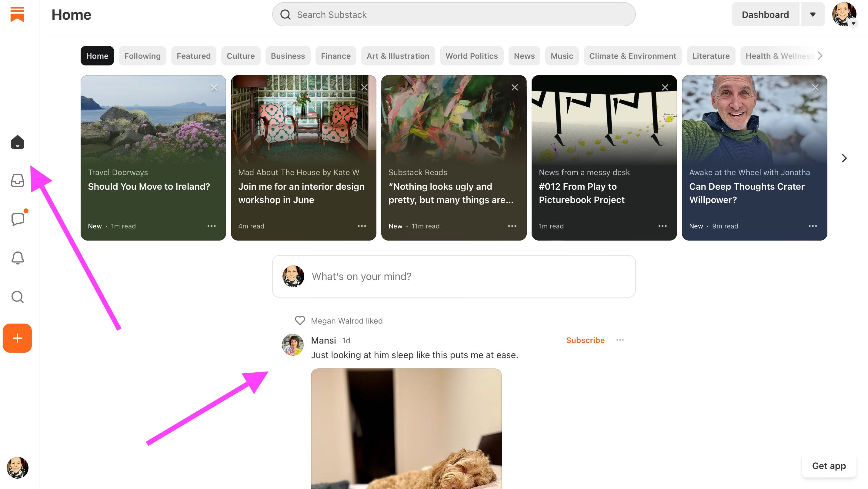The image size is (868, 489).
Task: Subscribe to Mansi
Action: [585, 340]
